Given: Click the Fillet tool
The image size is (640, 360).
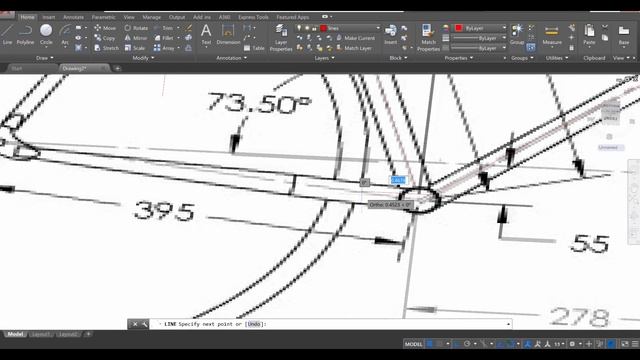Looking at the screenshot, I should [164, 38].
